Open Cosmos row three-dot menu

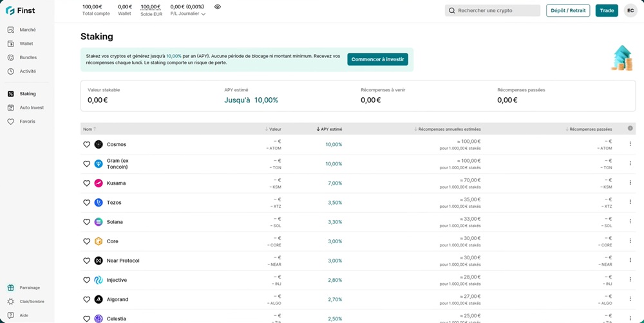[x=630, y=143]
